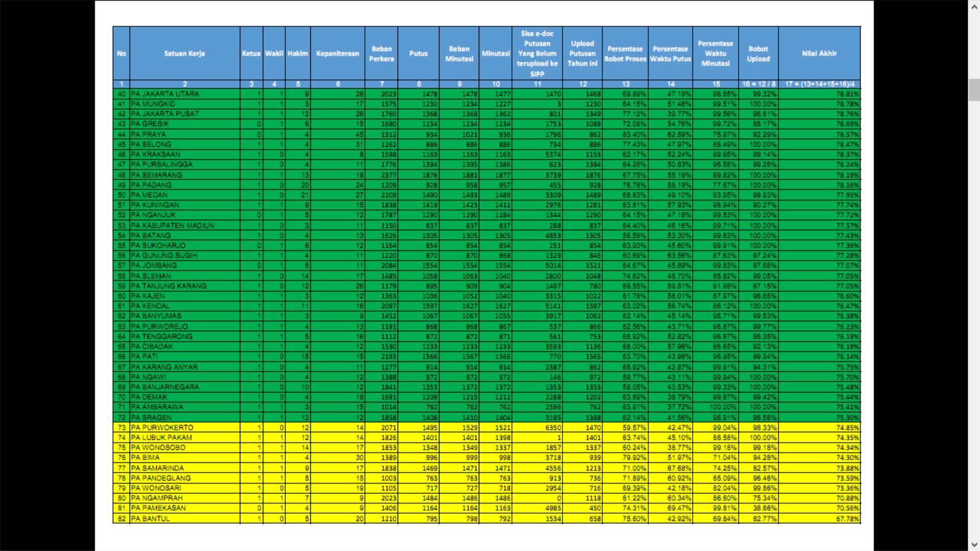The height and width of the screenshot is (551, 980).
Task: Click the vertical scrollbar thumb
Action: click(x=974, y=90)
